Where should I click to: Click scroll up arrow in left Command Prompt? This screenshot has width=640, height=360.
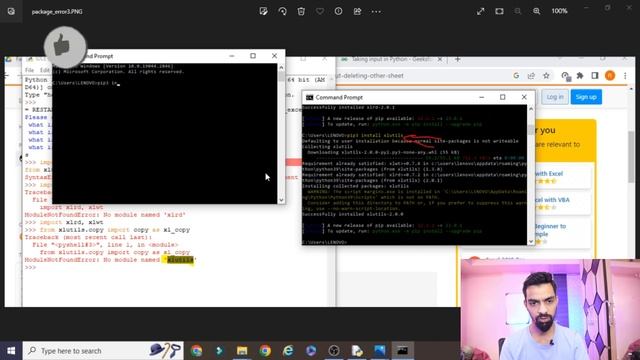281,67
